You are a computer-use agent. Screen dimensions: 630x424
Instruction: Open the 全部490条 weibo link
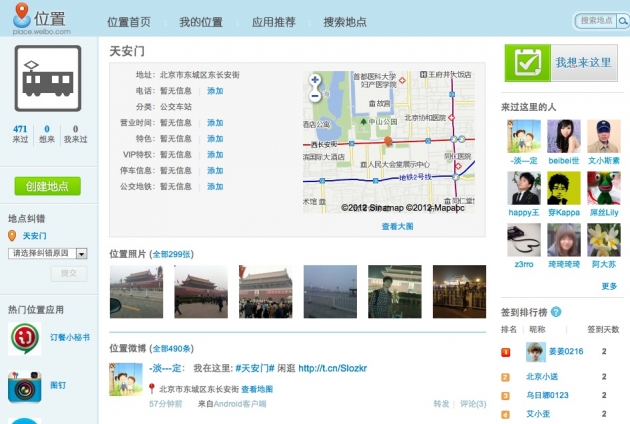pos(171,348)
